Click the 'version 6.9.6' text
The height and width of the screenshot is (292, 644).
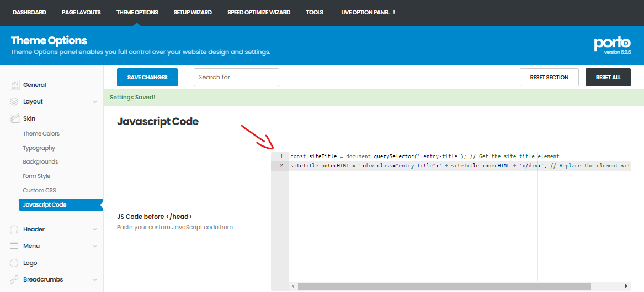tap(618, 52)
